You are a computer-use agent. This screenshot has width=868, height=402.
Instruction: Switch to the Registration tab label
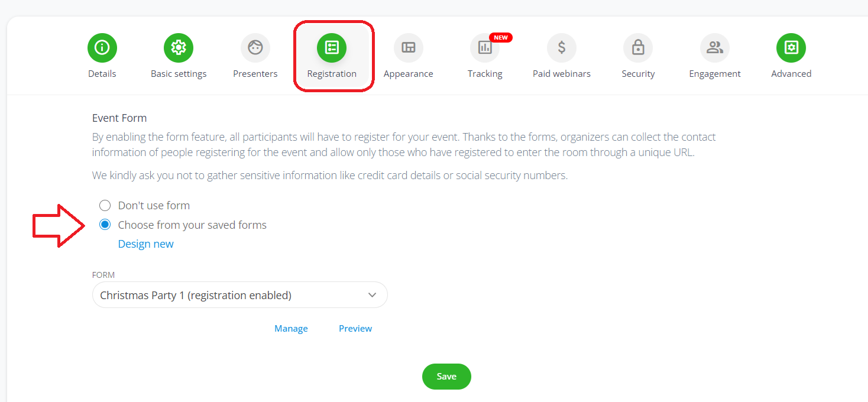(x=332, y=74)
